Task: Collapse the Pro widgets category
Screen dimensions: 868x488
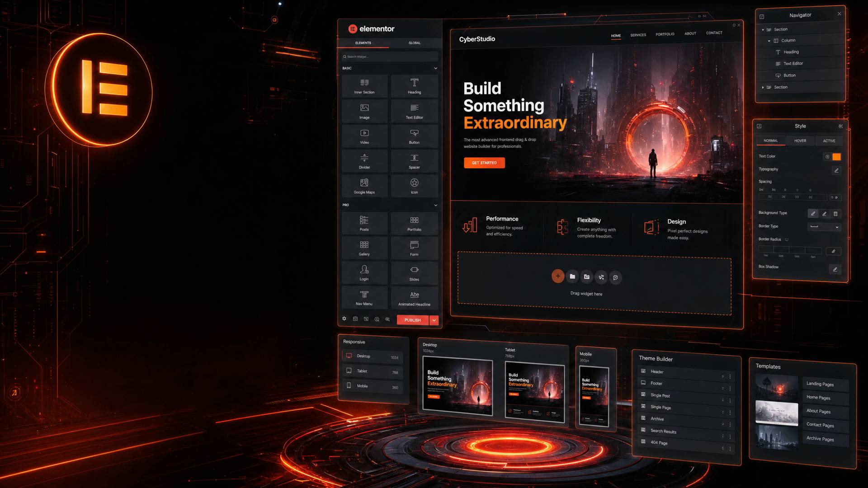Action: (436, 205)
